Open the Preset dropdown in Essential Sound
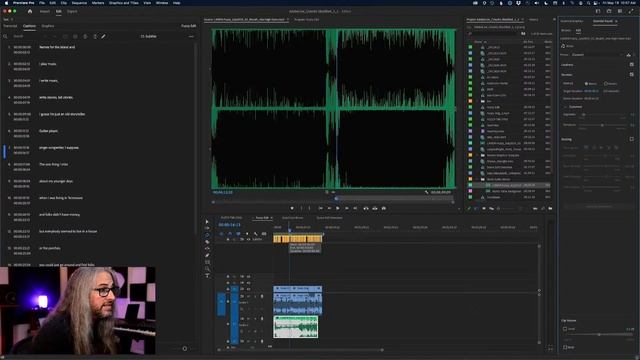The image size is (640, 360). (597, 55)
